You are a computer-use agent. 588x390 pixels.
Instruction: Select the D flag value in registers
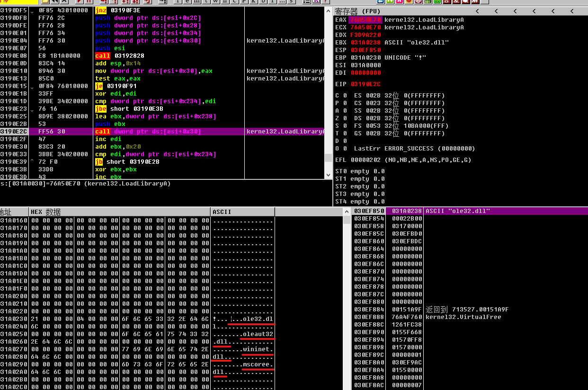345,141
